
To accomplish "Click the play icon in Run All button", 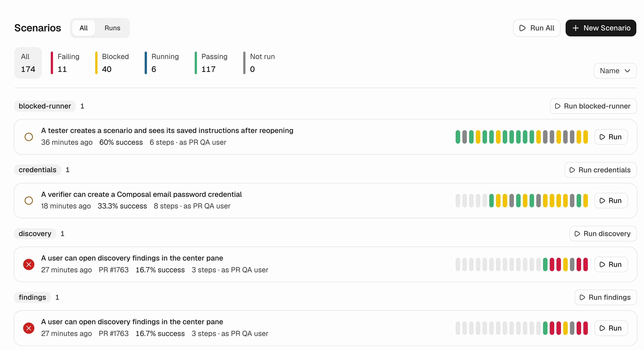I will (522, 28).
